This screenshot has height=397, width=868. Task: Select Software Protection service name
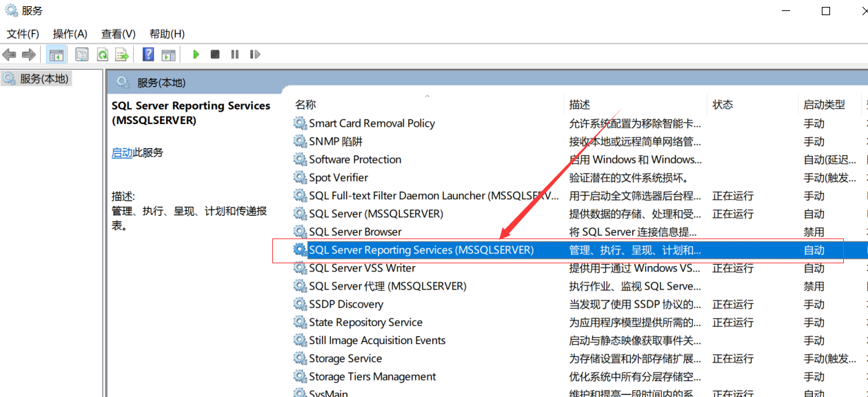355,159
